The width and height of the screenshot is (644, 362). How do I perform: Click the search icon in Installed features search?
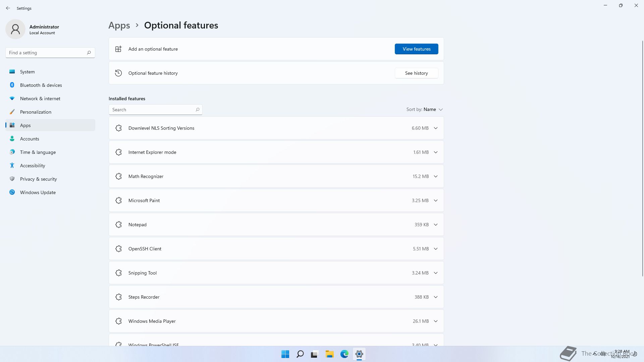[198, 110]
